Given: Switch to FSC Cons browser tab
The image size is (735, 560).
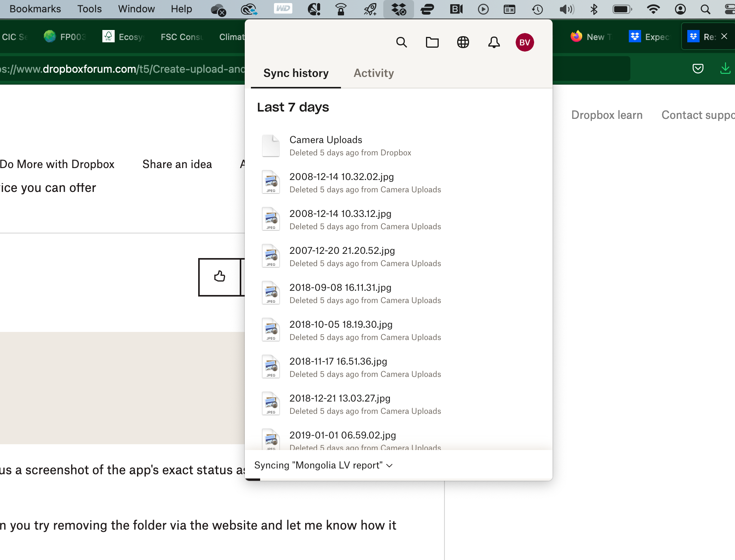Looking at the screenshot, I should coord(182,37).
